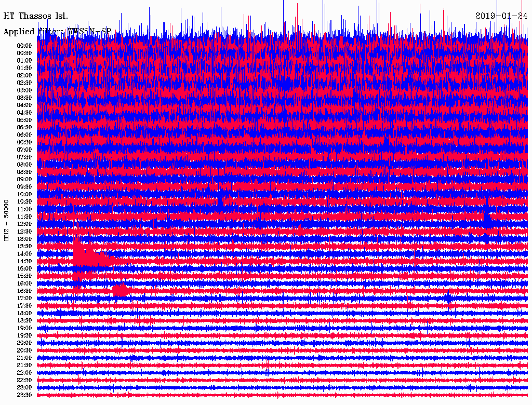
Task: Select the 04:00 time label
Action: tap(24, 105)
